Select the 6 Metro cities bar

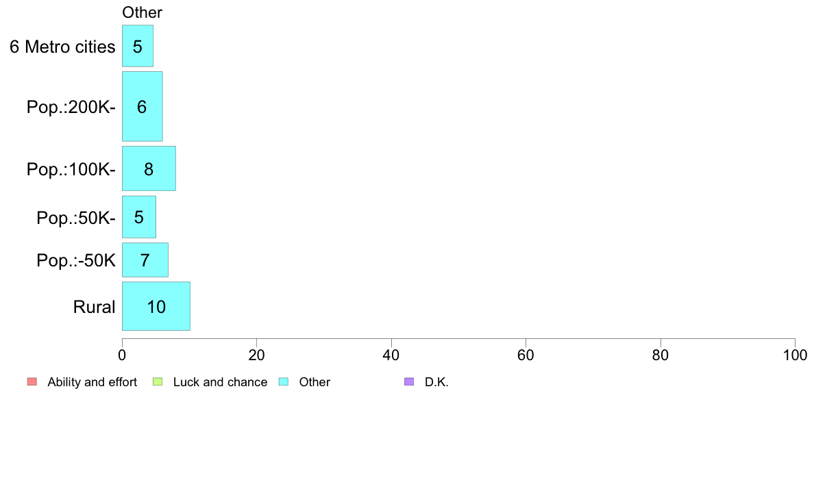click(x=138, y=46)
